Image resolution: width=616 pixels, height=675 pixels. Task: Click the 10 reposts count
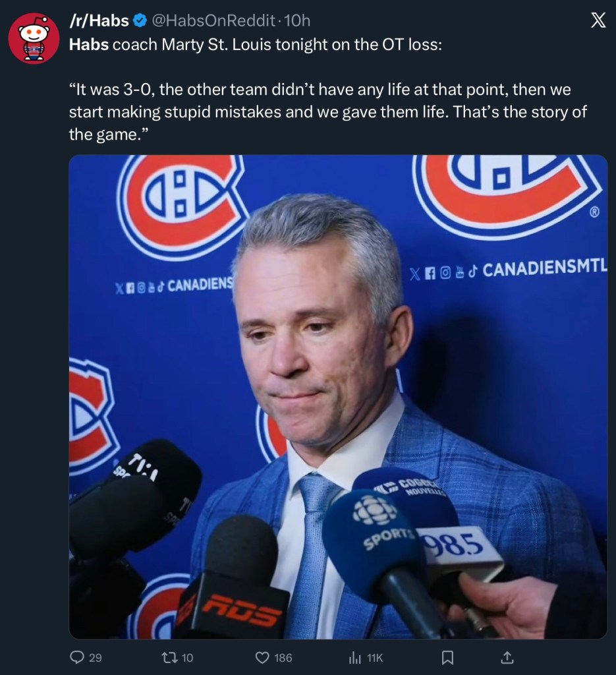coord(187,657)
